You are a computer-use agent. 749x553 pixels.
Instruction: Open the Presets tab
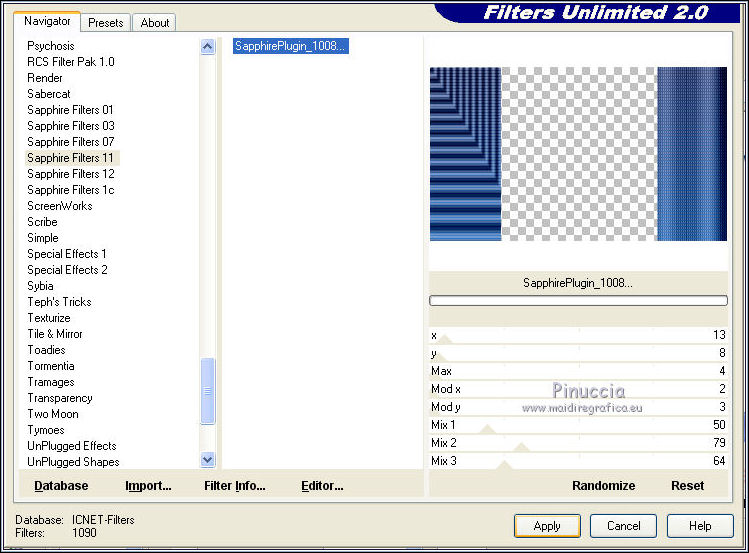(x=106, y=22)
